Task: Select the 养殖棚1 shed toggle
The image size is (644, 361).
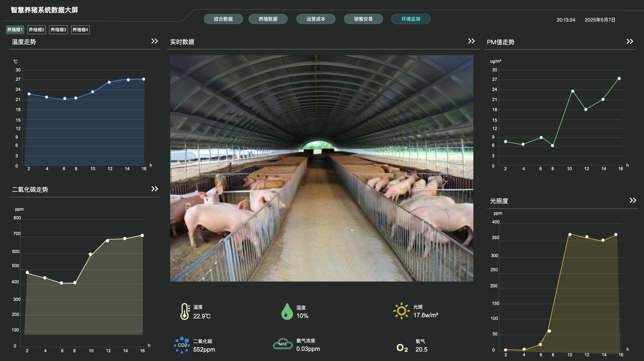Action: pyautogui.click(x=15, y=30)
